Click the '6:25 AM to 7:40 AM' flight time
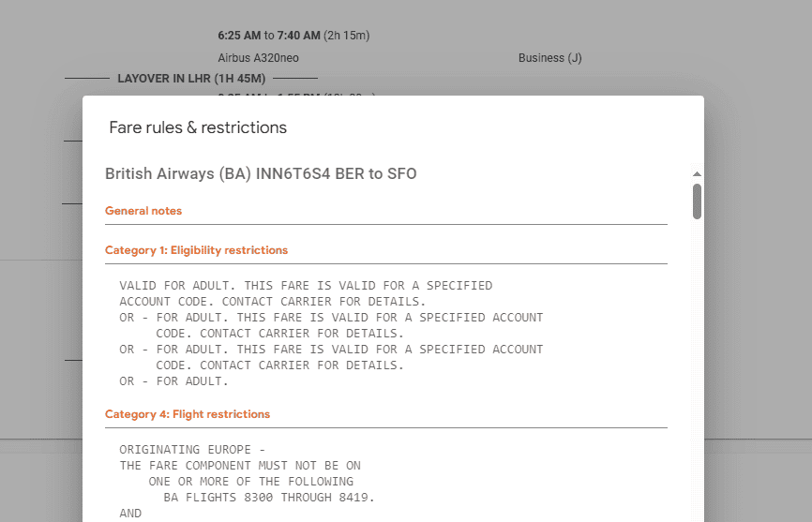Viewport: 812px width, 522px height. pyautogui.click(x=293, y=36)
